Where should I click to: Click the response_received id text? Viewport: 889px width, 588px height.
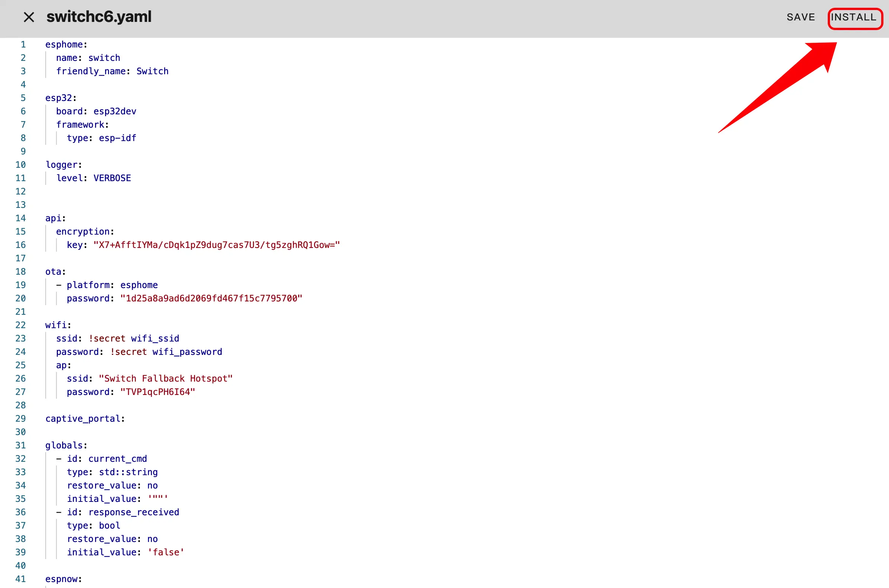(134, 513)
